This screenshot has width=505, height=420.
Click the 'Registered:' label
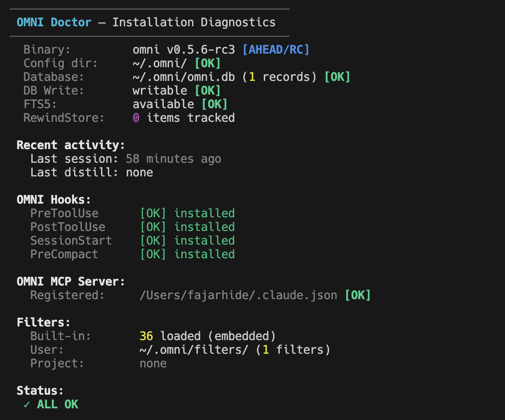[67, 295]
